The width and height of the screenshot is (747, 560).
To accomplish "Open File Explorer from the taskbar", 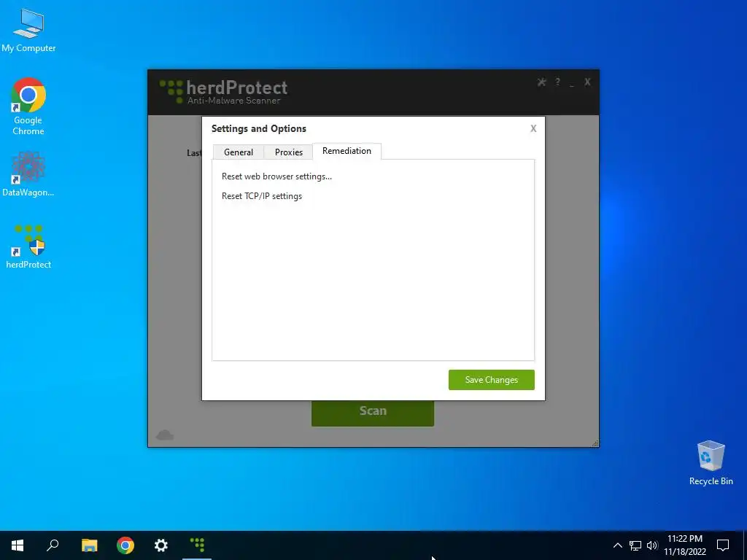I will tap(89, 545).
